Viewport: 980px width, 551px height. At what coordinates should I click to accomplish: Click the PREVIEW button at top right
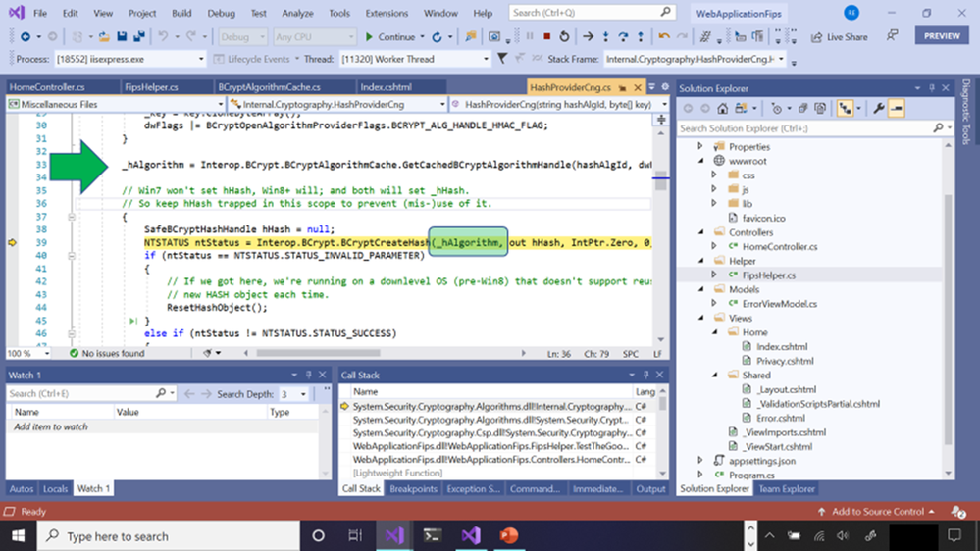click(x=941, y=35)
